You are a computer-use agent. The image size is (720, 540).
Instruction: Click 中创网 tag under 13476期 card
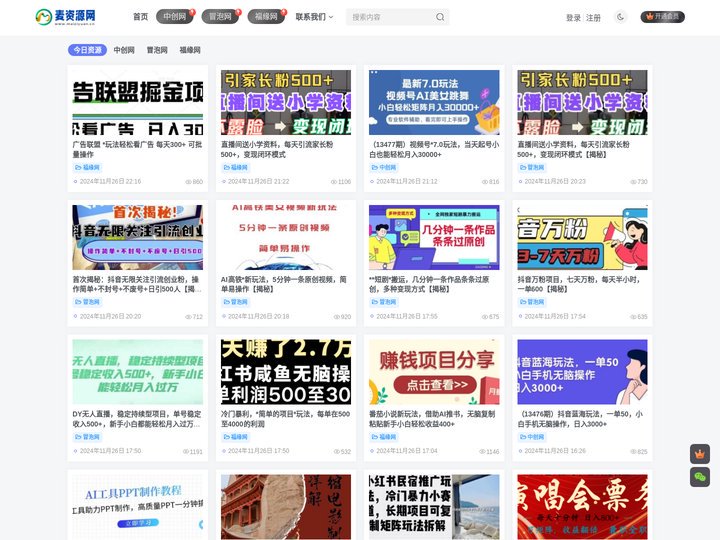point(532,437)
